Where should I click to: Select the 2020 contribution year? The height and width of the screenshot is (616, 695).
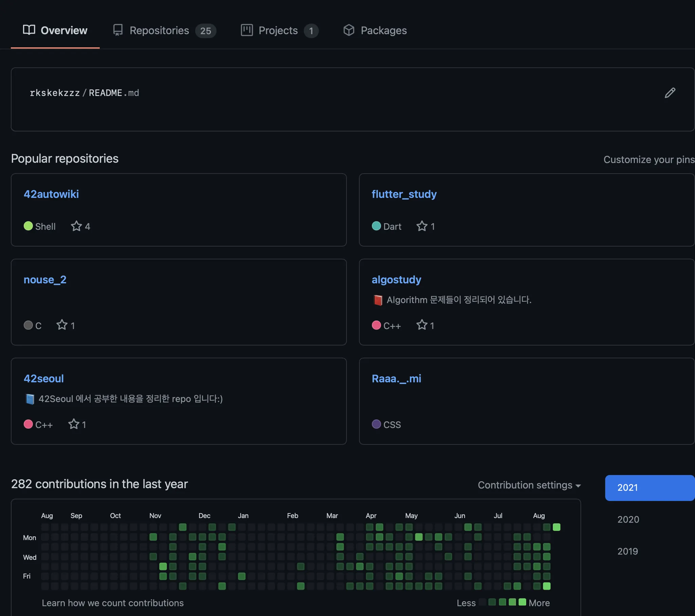628,519
